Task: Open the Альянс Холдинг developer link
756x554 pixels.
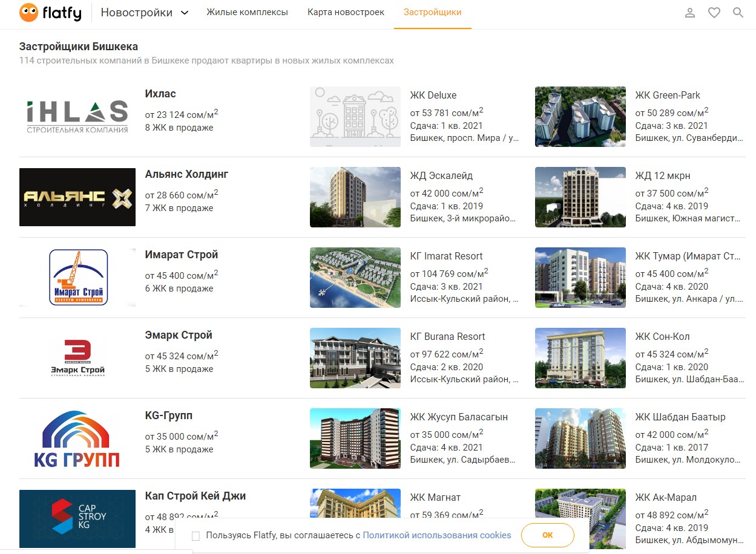Action: pos(186,174)
